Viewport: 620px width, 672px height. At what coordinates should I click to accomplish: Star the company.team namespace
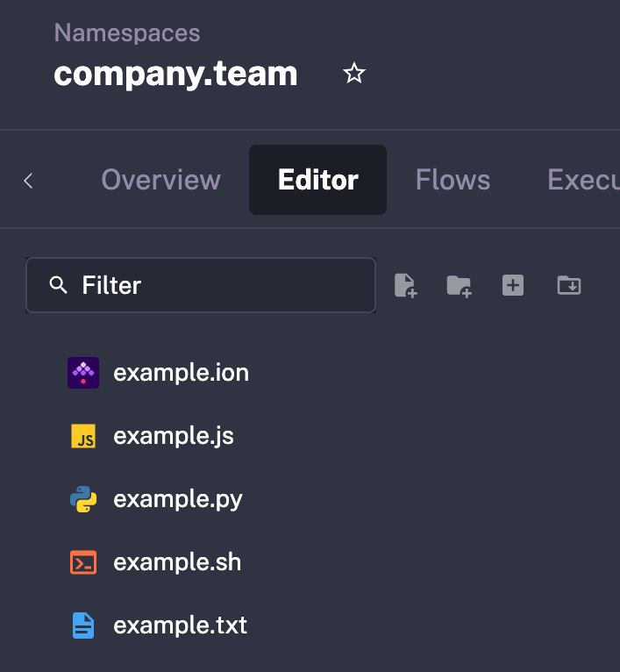coord(353,74)
